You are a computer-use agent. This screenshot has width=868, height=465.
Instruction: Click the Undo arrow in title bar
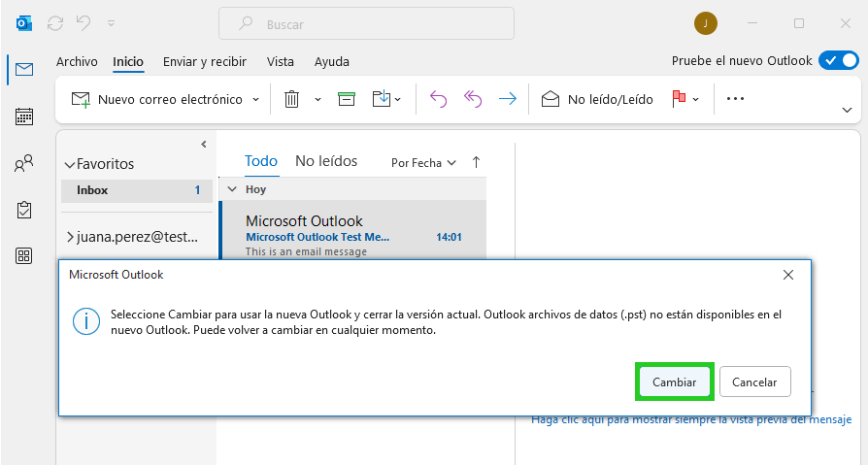click(83, 23)
